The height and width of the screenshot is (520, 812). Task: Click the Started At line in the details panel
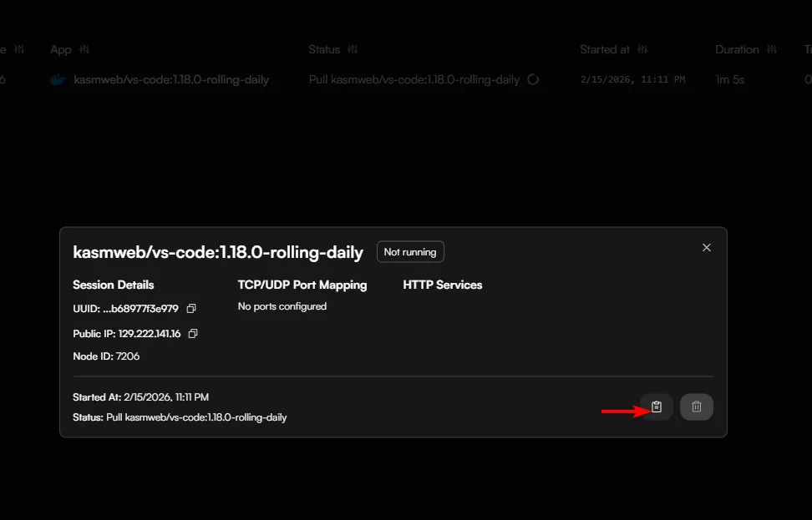pyautogui.click(x=141, y=397)
